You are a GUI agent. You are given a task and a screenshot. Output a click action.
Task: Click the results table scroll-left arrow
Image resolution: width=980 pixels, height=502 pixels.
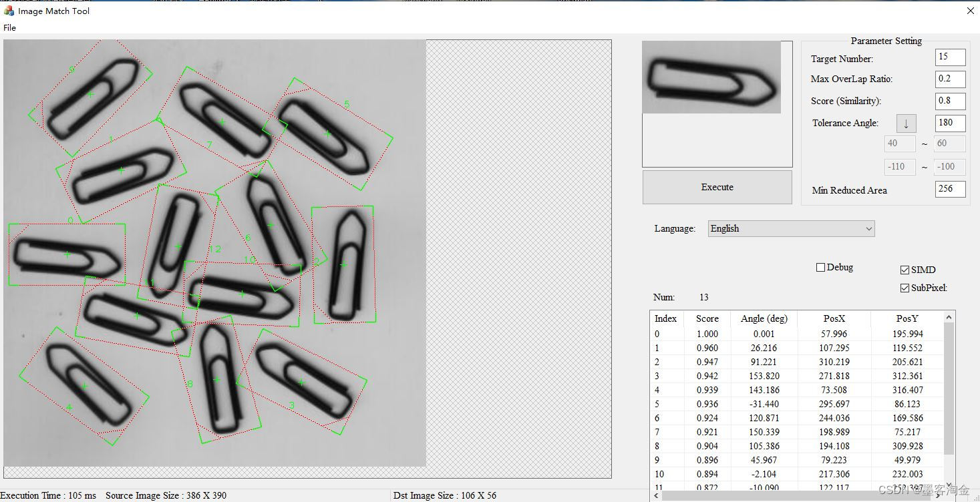[656, 496]
